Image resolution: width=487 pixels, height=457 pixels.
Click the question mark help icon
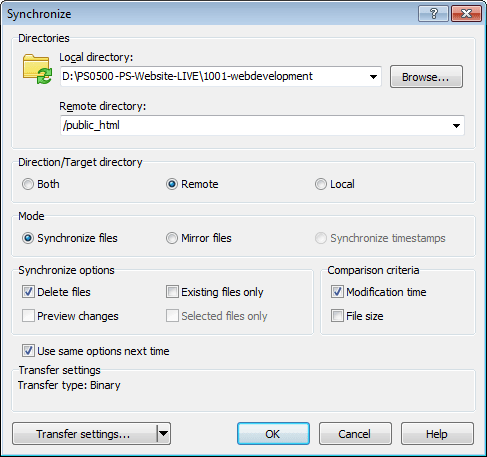(433, 14)
